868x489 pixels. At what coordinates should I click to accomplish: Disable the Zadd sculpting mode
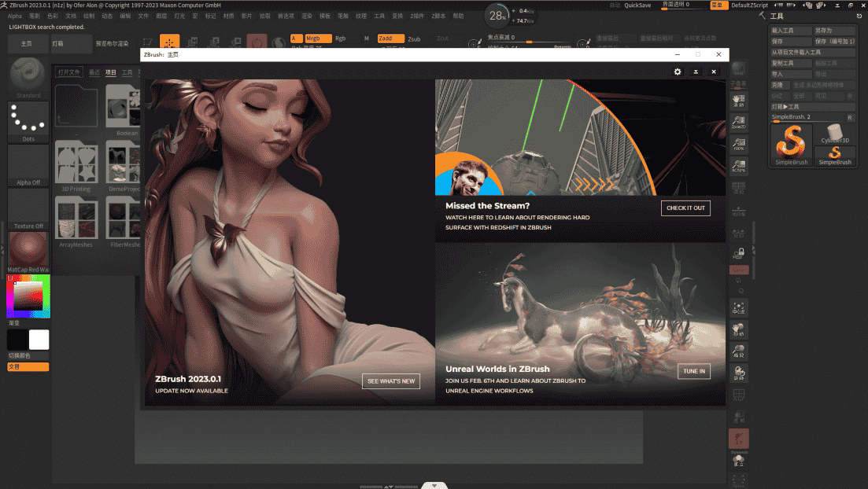tap(391, 37)
